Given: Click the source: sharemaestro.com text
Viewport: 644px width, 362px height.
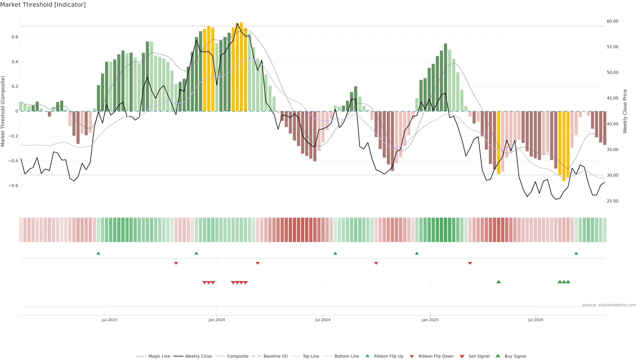Looking at the screenshot, I should pos(609,305).
